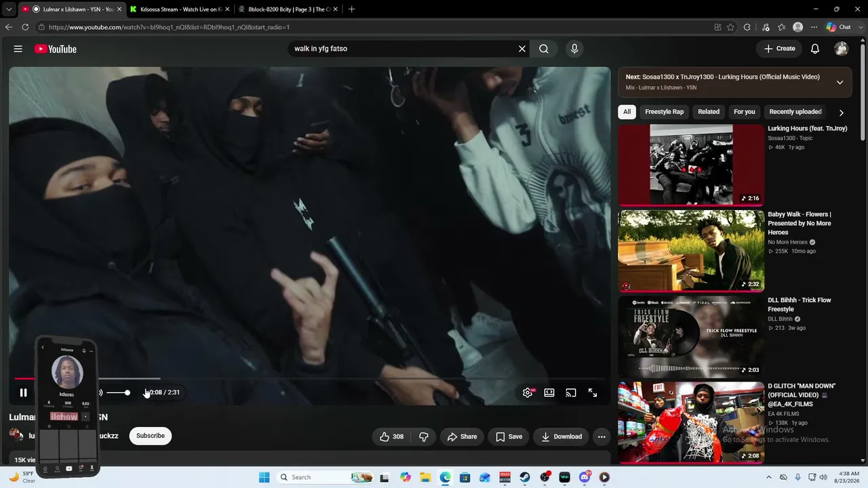The image size is (868, 488).
Task: Open the media control music icon
Action: tap(766, 27)
